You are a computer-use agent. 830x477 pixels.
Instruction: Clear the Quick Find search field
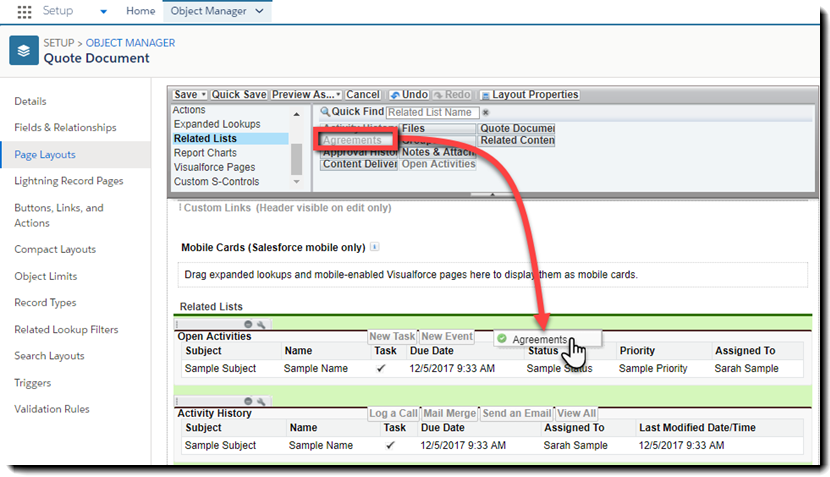[x=485, y=112]
